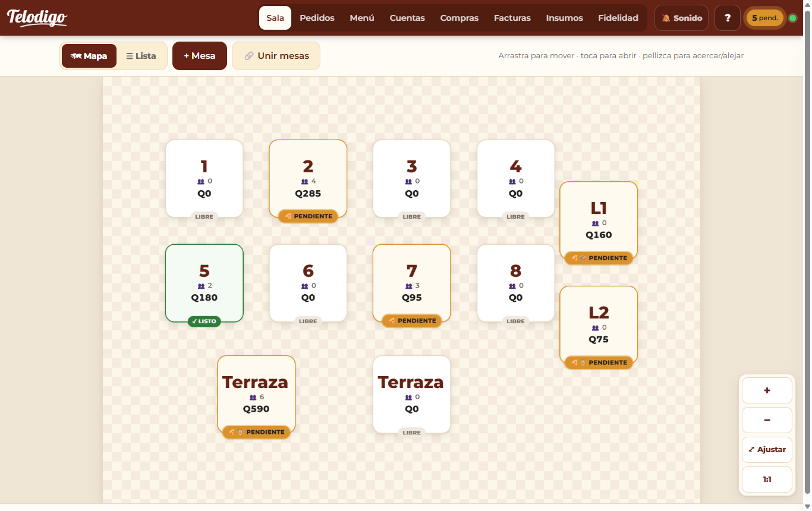812x511 pixels.
Task: Click the Pendiente badge on table 2
Action: coord(308,216)
